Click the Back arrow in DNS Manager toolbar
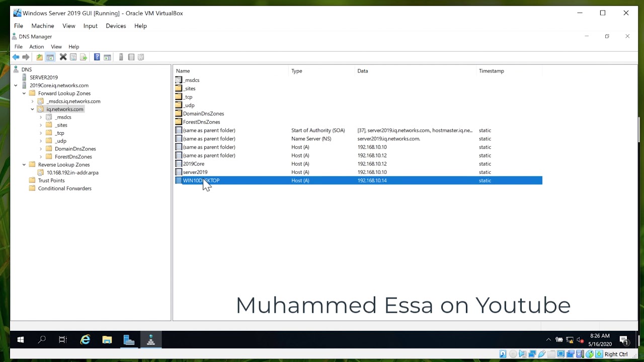Screen dimensions: 644x362 (x=16, y=57)
